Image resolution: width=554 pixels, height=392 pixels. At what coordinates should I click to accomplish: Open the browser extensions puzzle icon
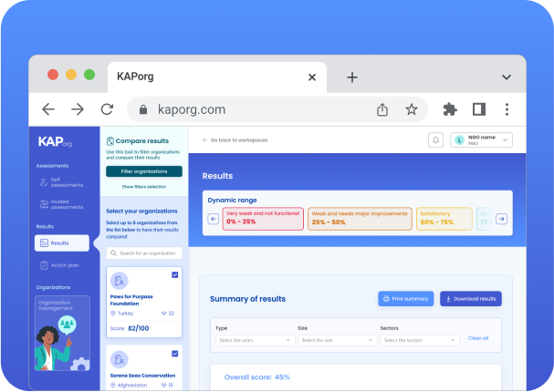click(450, 109)
